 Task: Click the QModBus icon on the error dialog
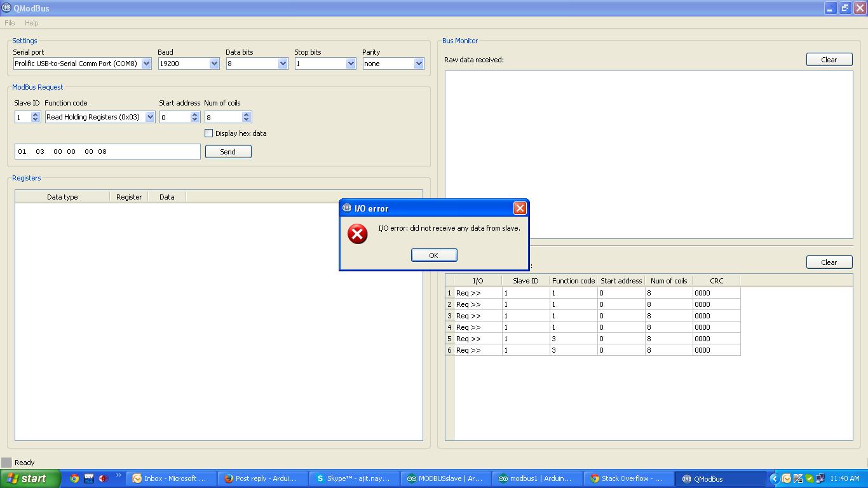click(x=346, y=208)
